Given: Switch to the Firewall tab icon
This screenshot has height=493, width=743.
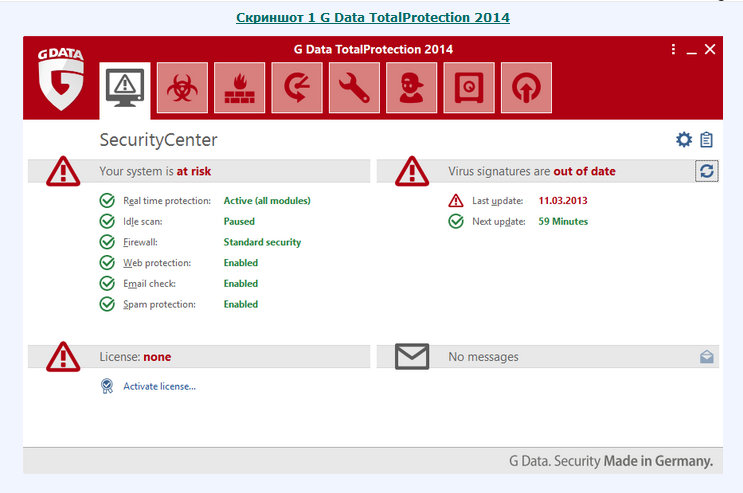Looking at the screenshot, I should pos(240,88).
